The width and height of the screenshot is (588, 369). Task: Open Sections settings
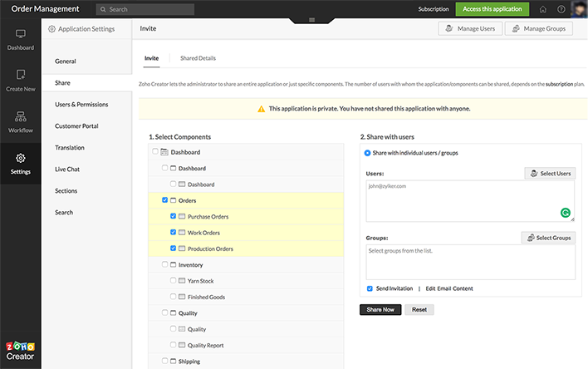pos(66,190)
